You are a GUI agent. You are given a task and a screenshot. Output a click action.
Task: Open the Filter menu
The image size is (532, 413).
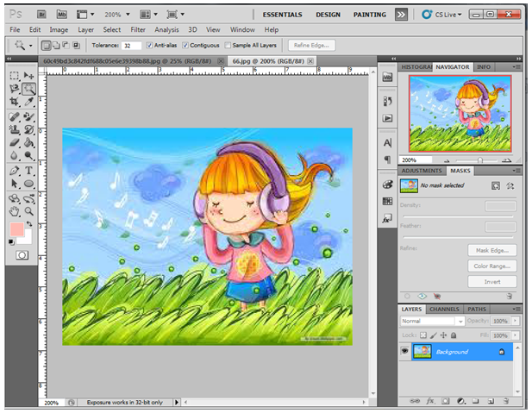(x=138, y=29)
